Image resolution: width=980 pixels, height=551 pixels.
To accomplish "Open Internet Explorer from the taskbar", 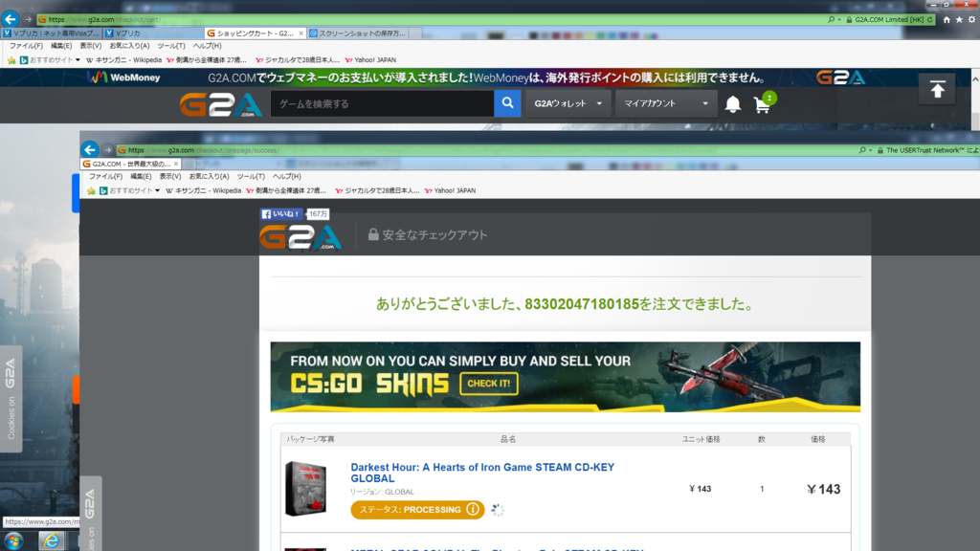I will click(x=52, y=540).
